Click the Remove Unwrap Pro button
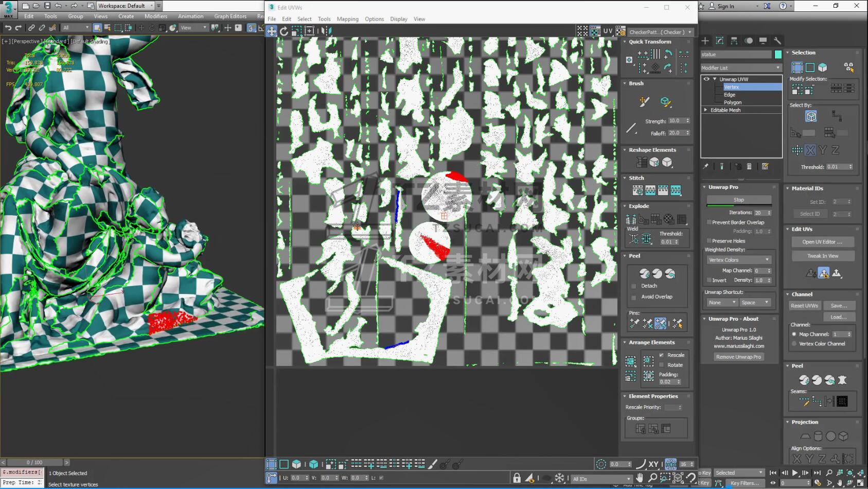 (738, 357)
